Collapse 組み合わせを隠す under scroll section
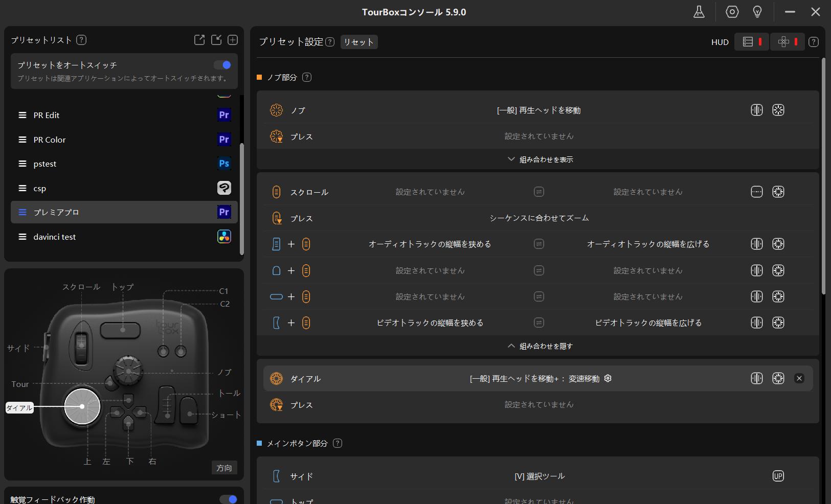The width and height of the screenshot is (831, 504). click(x=540, y=346)
